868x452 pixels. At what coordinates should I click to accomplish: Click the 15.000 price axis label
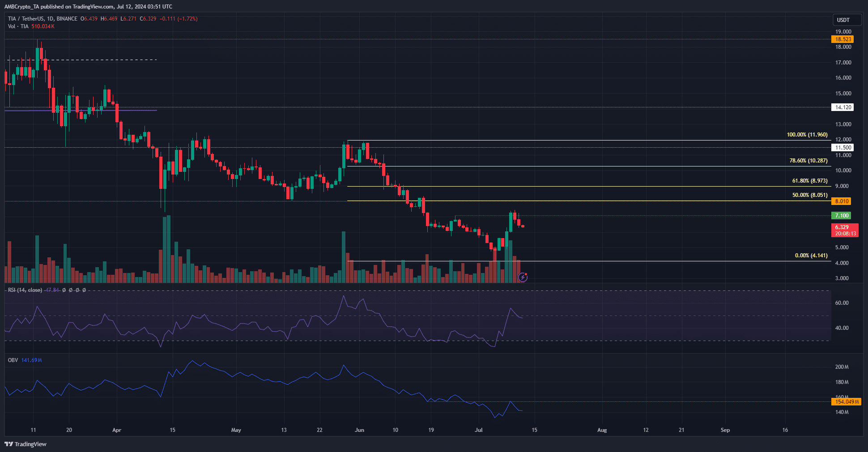(843, 94)
